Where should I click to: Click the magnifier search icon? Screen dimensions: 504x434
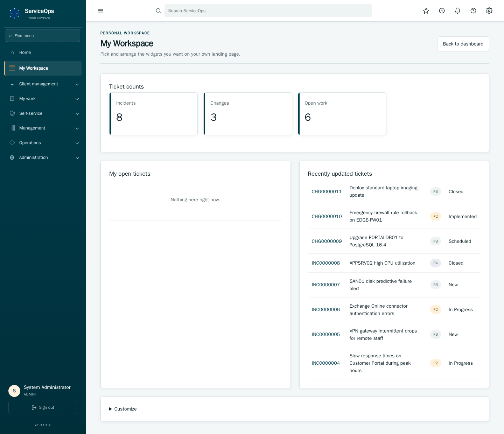159,11
